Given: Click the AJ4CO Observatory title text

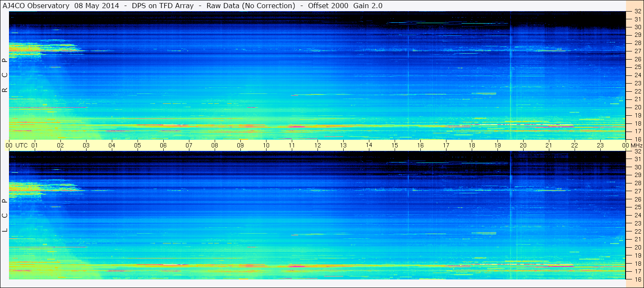Looking at the screenshot, I should tap(37, 6).
